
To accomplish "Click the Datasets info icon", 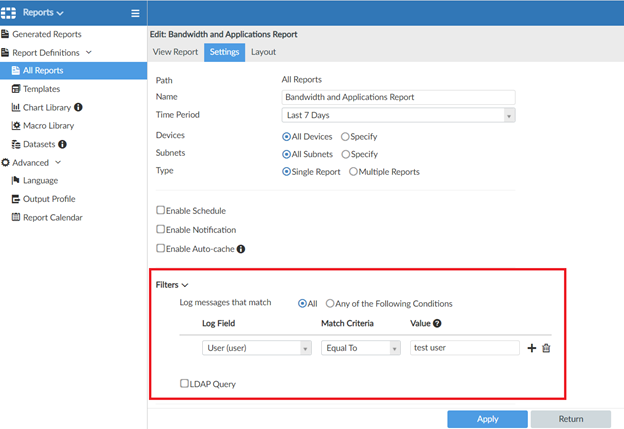I will pyautogui.click(x=63, y=144).
